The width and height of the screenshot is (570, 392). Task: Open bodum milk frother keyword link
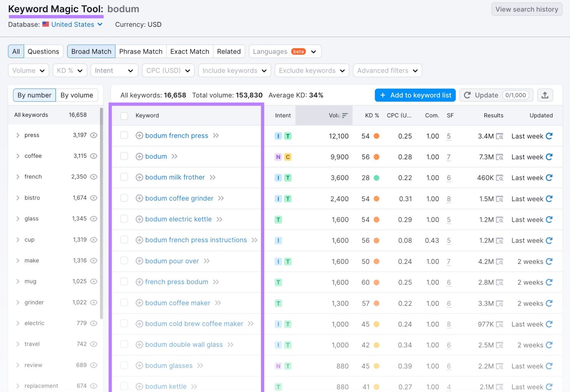click(175, 177)
